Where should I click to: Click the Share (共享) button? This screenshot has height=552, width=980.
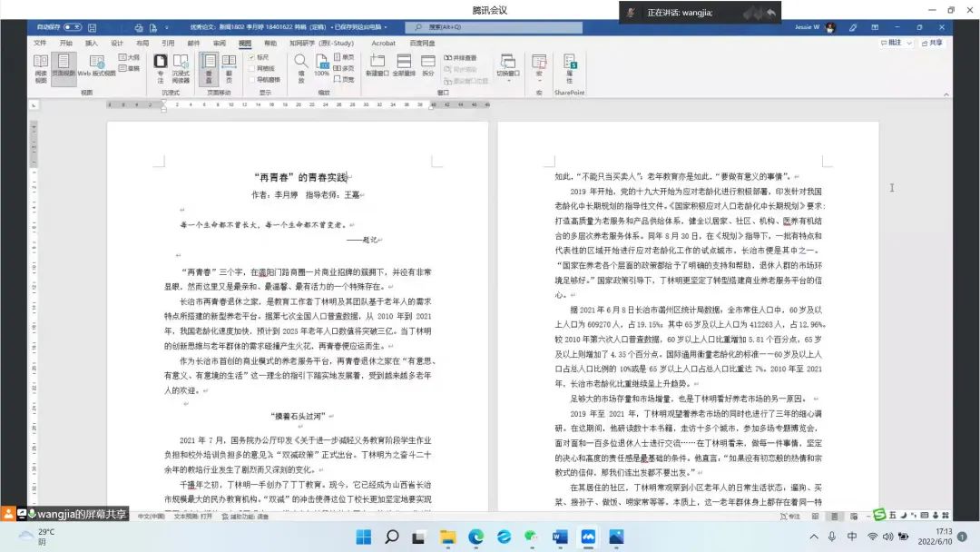pos(933,43)
